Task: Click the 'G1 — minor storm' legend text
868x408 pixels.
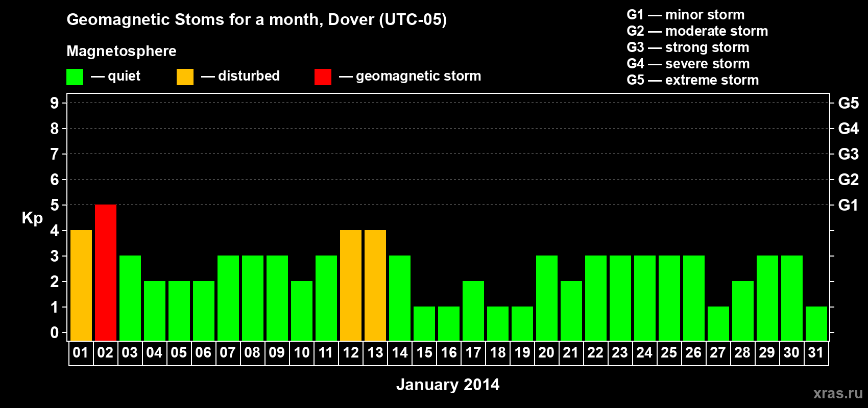Action: 686,15
